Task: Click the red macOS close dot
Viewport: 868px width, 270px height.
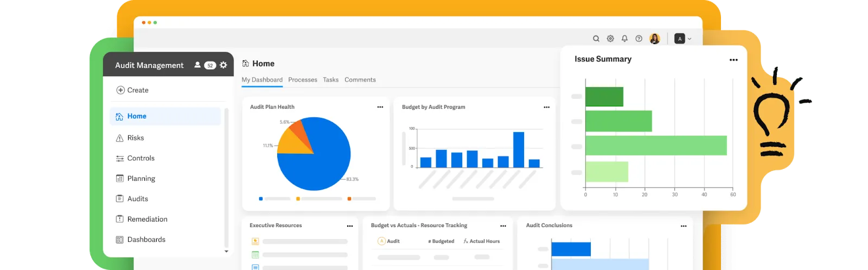Action: tap(144, 23)
